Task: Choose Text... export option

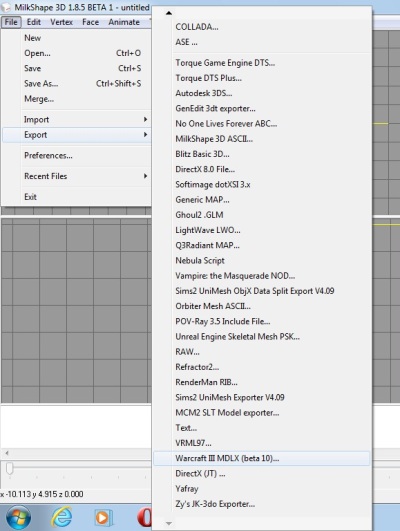Action: [x=261, y=428]
